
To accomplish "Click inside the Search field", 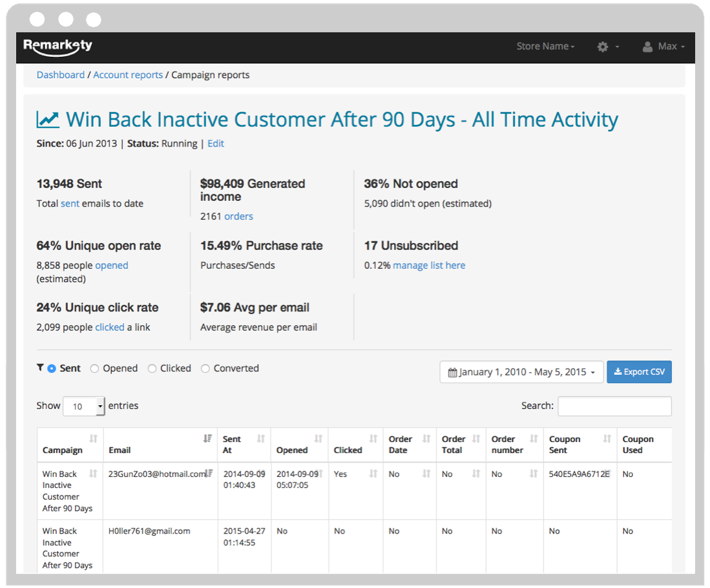I will [x=614, y=406].
